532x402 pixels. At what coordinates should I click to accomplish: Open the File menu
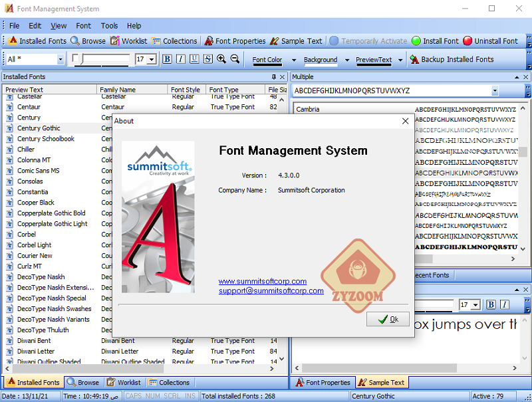coord(14,26)
